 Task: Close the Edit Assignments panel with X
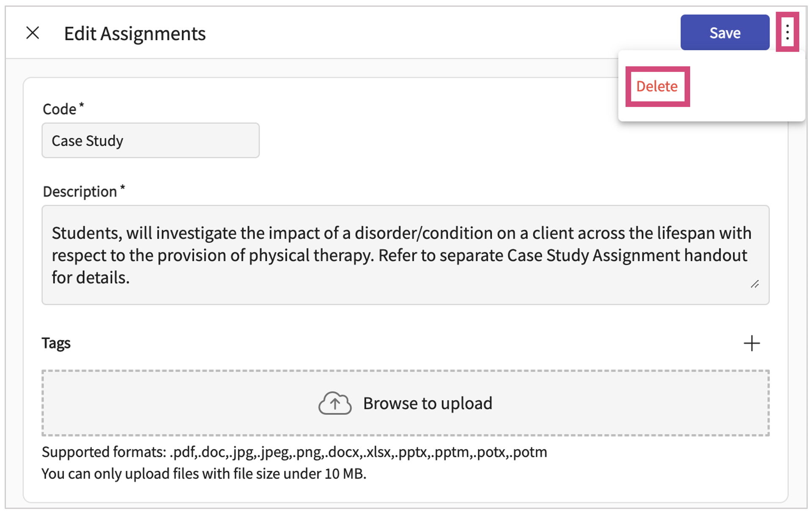pos(33,33)
